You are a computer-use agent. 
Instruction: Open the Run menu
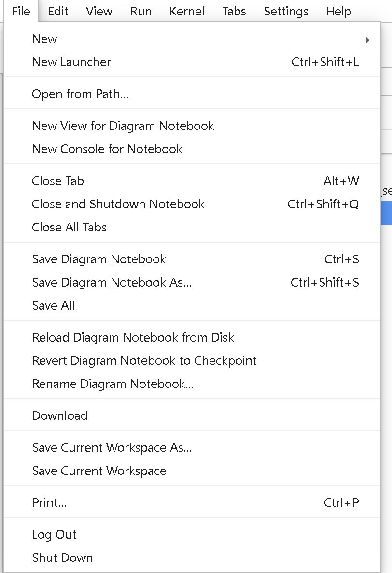[x=140, y=12]
